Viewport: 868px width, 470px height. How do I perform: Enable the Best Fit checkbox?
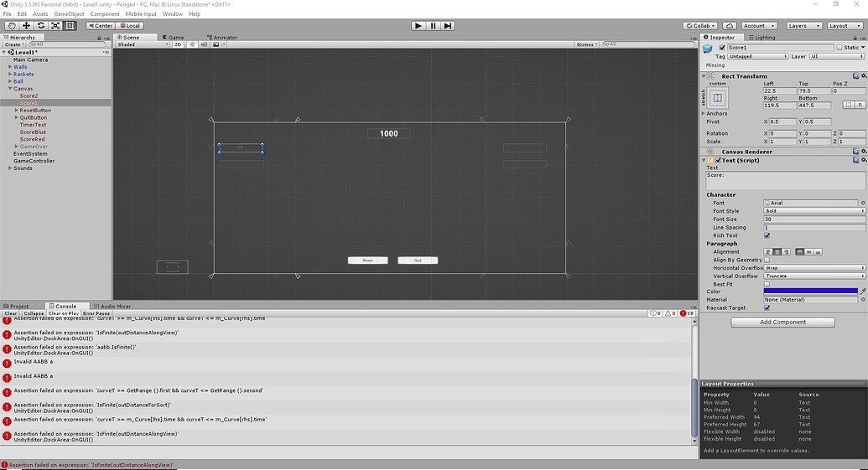click(767, 284)
